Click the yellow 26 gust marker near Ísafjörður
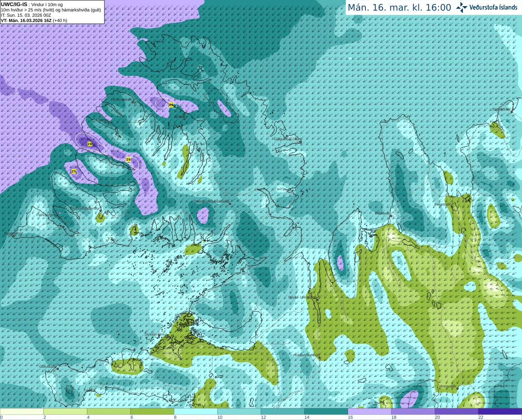 [171, 105]
